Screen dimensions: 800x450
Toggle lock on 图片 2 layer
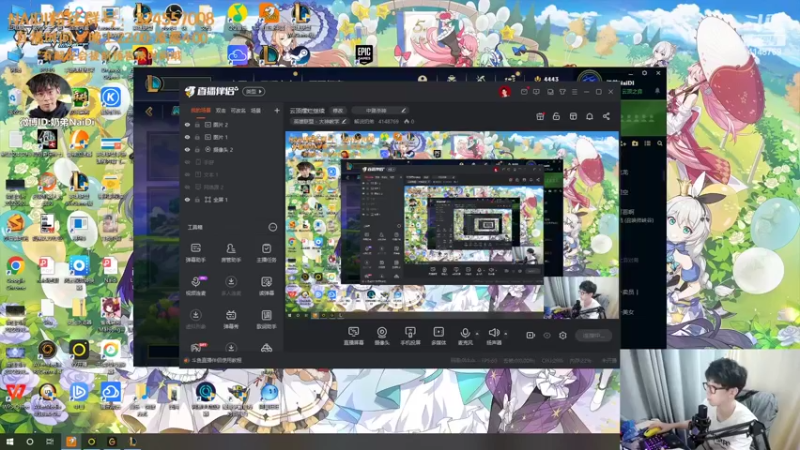coord(197,124)
